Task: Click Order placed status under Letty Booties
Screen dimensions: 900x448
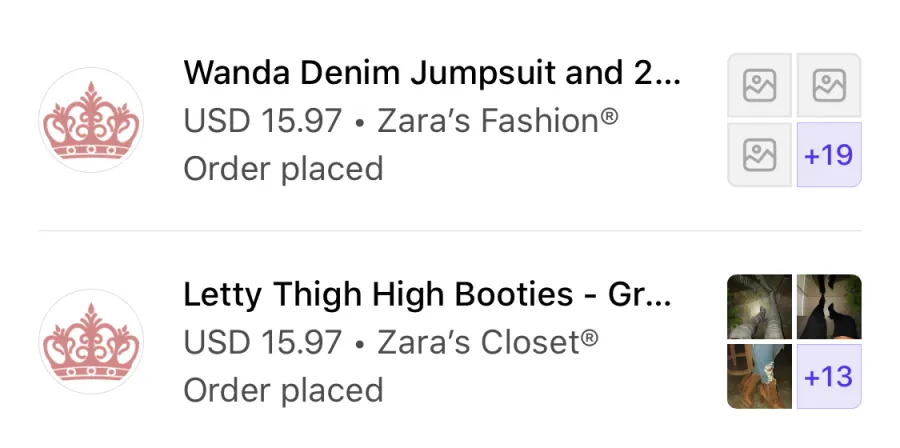Action: pos(284,391)
